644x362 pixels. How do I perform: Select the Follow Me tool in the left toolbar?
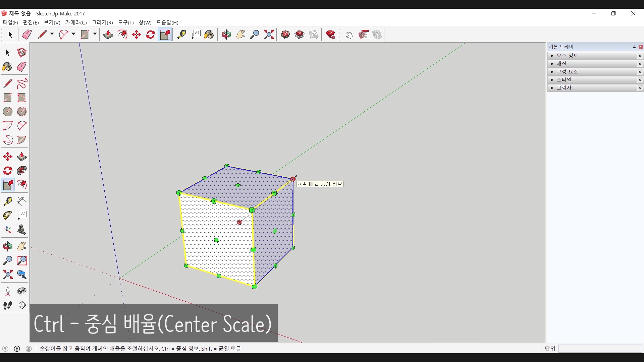click(22, 171)
